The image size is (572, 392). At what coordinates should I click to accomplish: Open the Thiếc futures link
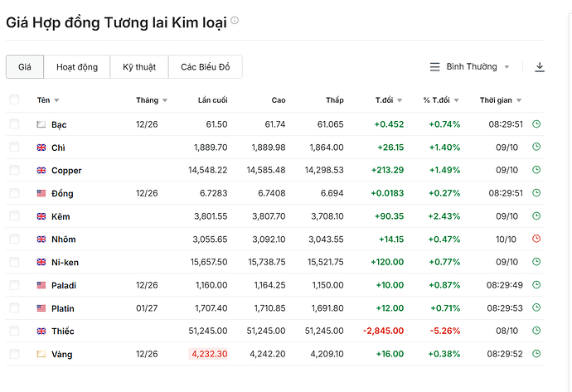coord(63,332)
